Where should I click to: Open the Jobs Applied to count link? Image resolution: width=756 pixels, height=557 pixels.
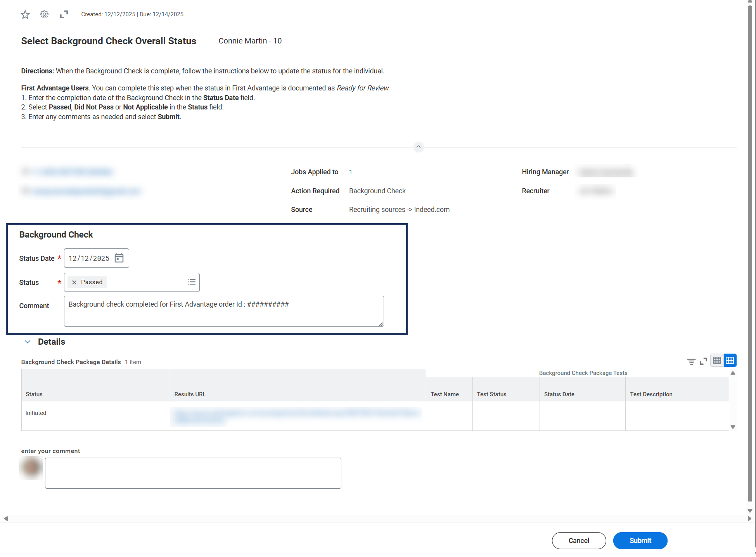[x=350, y=172]
